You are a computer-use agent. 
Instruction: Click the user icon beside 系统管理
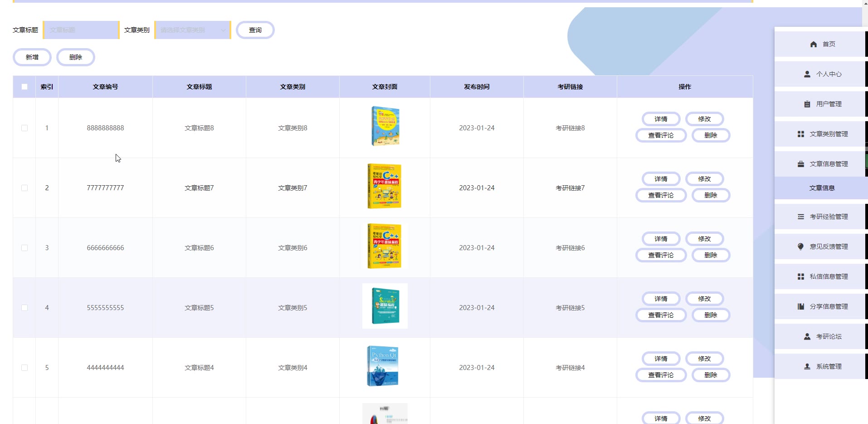click(807, 366)
